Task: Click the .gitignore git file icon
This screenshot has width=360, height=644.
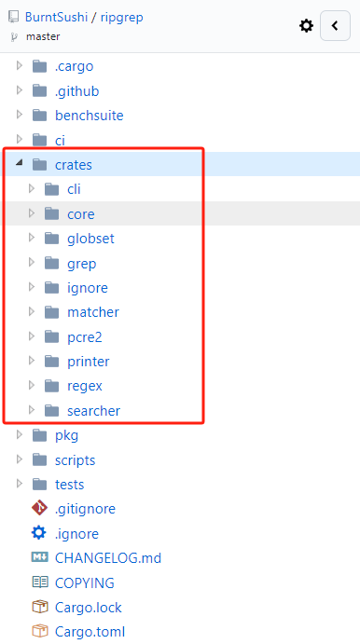Action: point(39,509)
